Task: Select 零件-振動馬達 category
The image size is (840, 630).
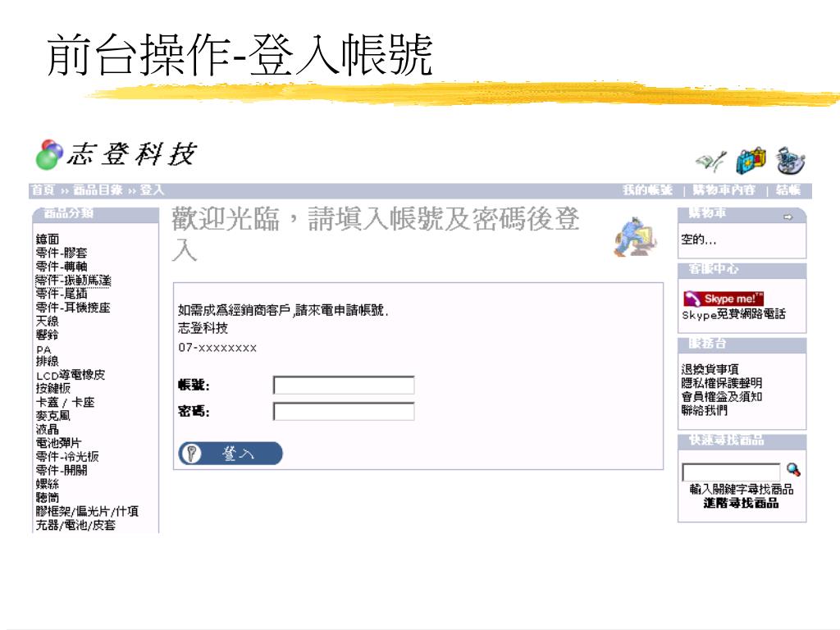Action: [73, 281]
